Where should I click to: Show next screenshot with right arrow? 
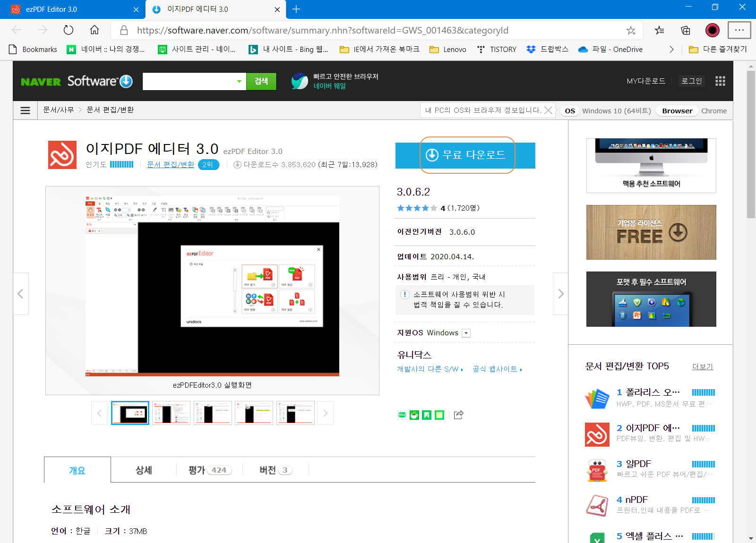coord(561,294)
